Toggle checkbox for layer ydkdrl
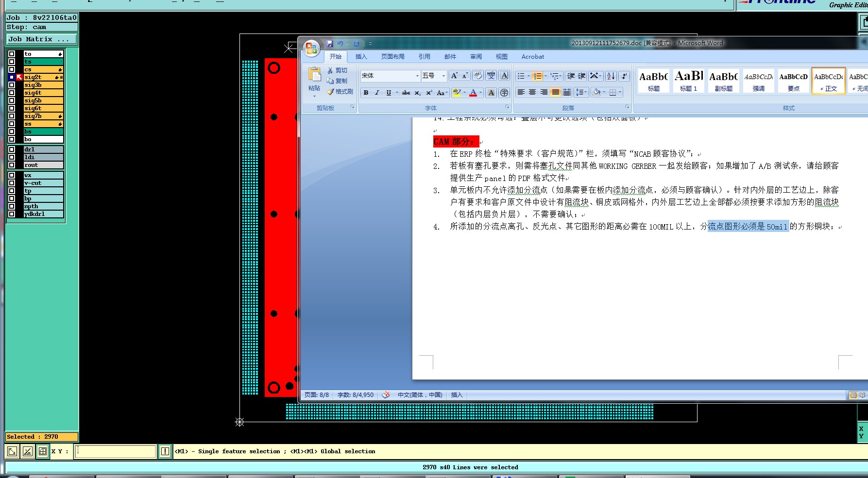The height and width of the screenshot is (478, 868). pyautogui.click(x=12, y=214)
